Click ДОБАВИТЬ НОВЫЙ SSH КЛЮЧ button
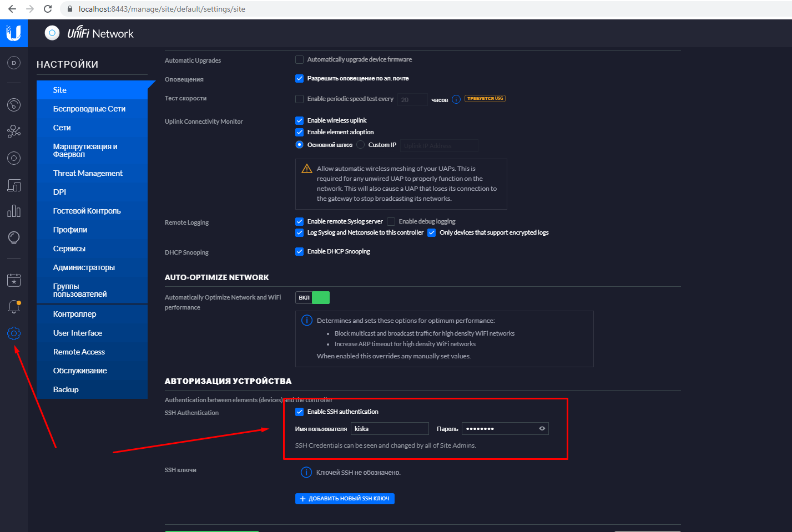 point(345,499)
